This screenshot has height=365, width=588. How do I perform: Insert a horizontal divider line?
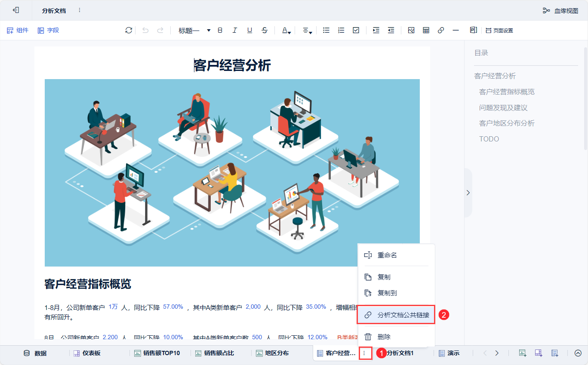click(x=456, y=30)
